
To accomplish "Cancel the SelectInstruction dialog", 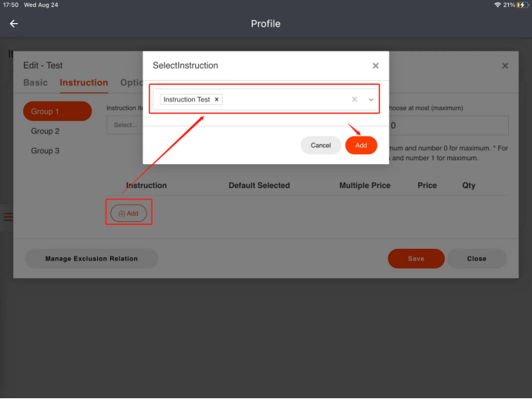I will [321, 145].
